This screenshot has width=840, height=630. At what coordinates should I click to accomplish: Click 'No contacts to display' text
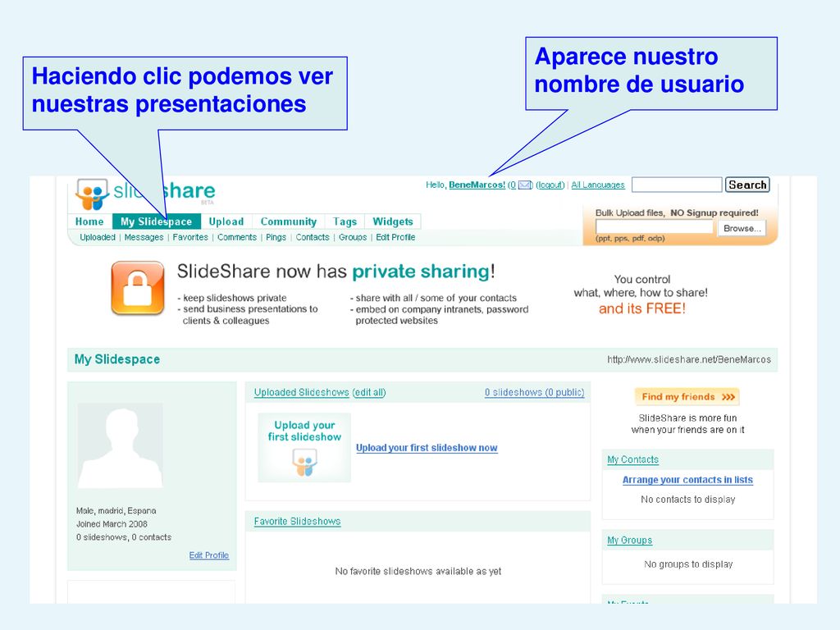(x=688, y=500)
